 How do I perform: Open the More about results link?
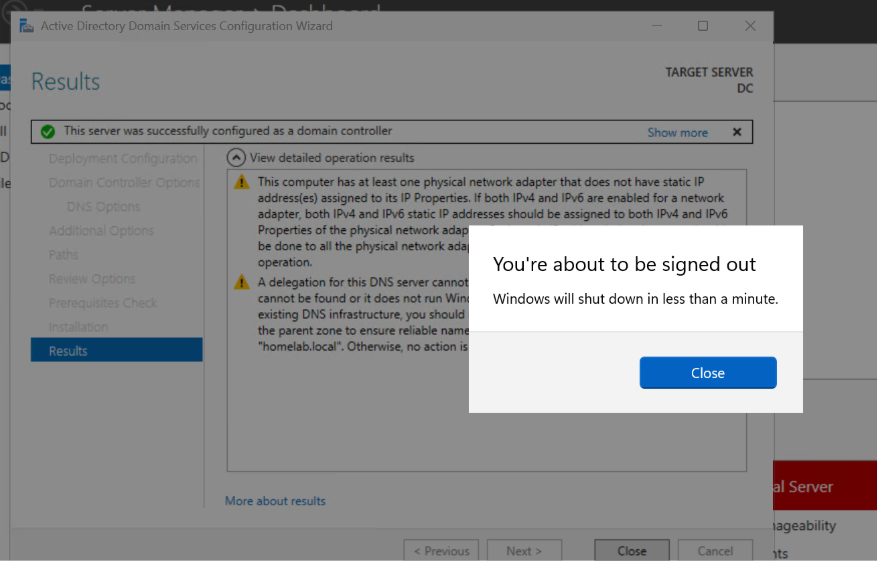275,501
